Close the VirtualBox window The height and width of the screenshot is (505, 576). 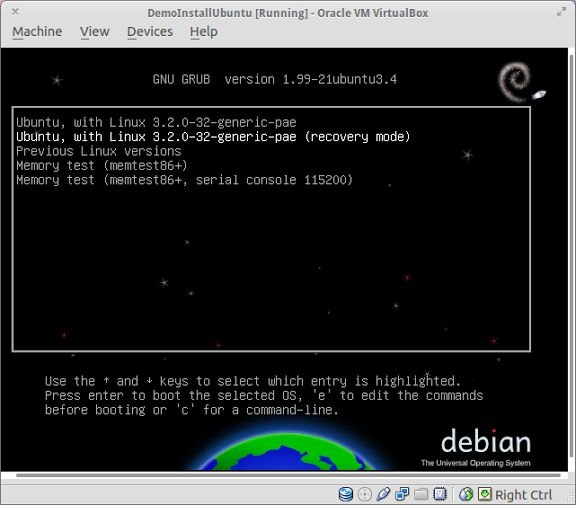point(15,12)
